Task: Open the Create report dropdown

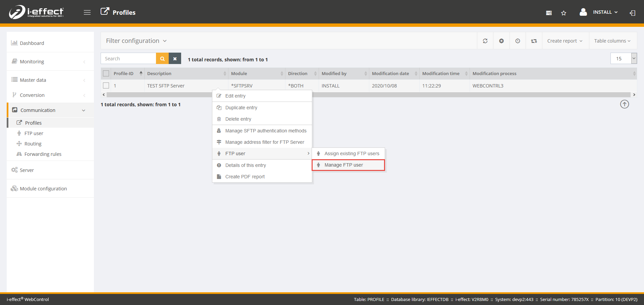Action: click(x=565, y=41)
